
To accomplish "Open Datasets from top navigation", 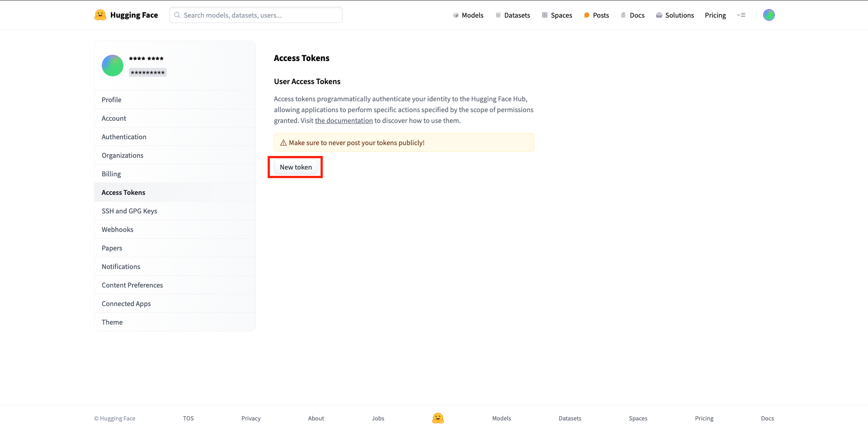I will (513, 15).
